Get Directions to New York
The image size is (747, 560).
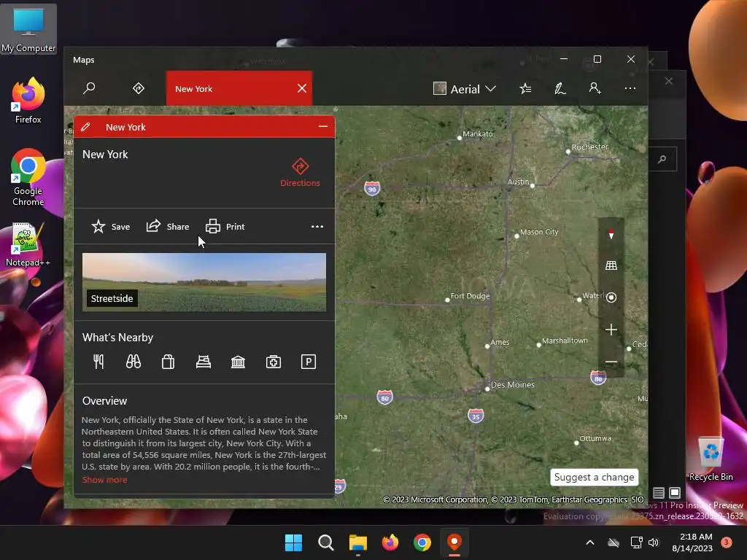pyautogui.click(x=300, y=172)
